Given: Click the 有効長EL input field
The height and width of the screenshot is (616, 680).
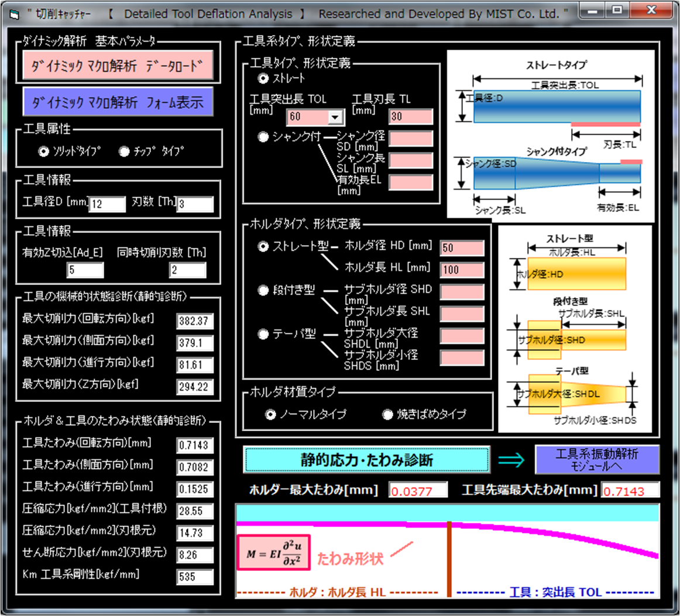Looking at the screenshot, I should tap(411, 183).
